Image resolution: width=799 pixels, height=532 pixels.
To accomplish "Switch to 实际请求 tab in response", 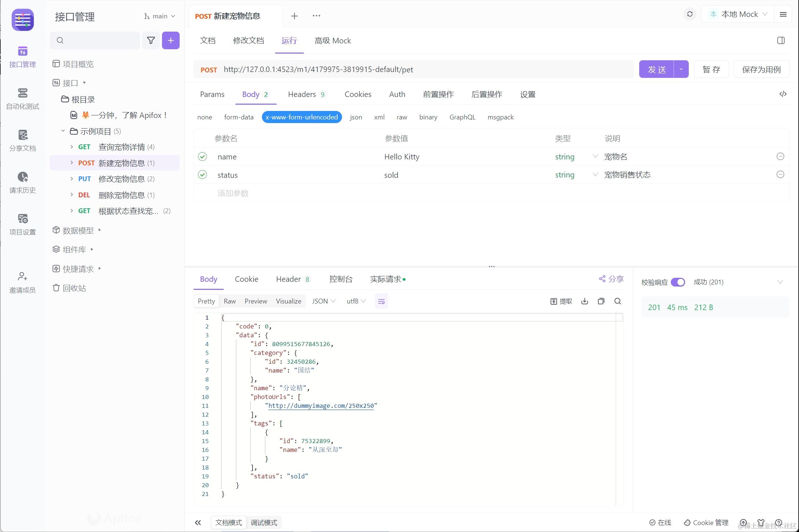I will click(x=385, y=279).
